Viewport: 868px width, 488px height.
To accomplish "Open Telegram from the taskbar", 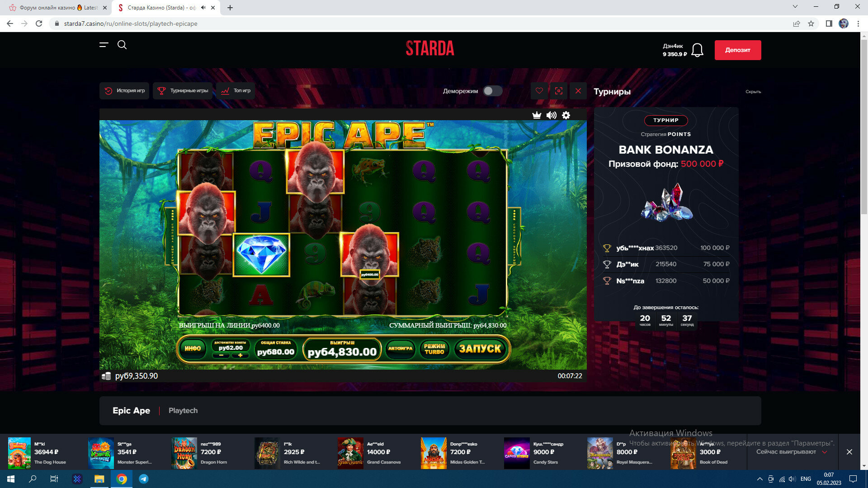I will click(144, 479).
